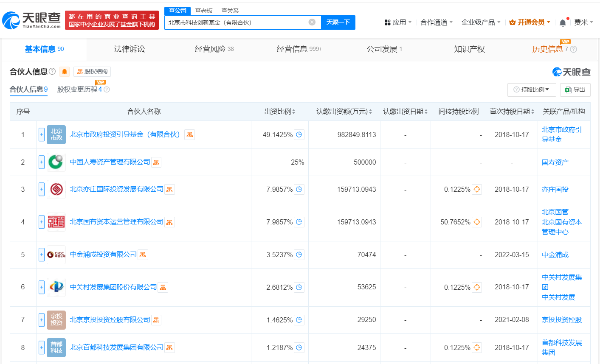This screenshot has width=600, height=364.
Task: Open the 应用 dropdown menu
Action: [x=398, y=22]
